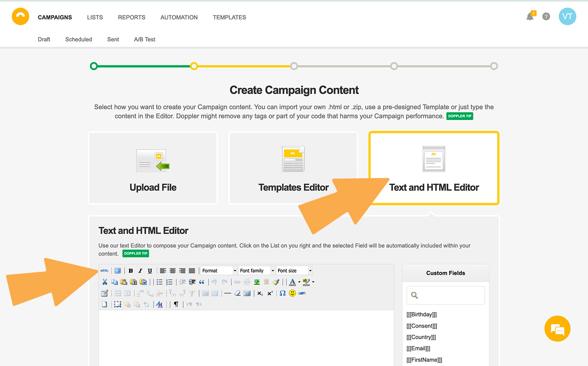Viewport: 588px width, 366px height.
Task: Open the HTML source editor
Action: click(105, 271)
